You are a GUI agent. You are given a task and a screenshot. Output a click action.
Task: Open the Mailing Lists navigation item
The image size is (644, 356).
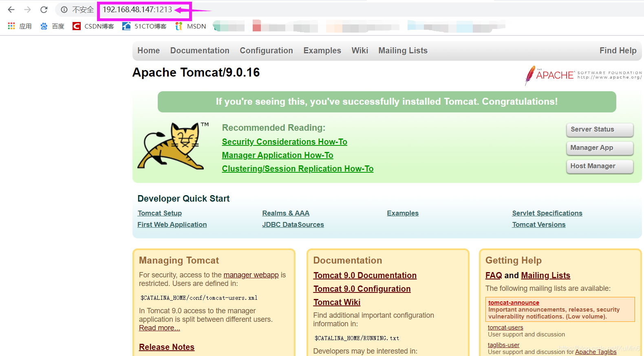pyautogui.click(x=403, y=51)
